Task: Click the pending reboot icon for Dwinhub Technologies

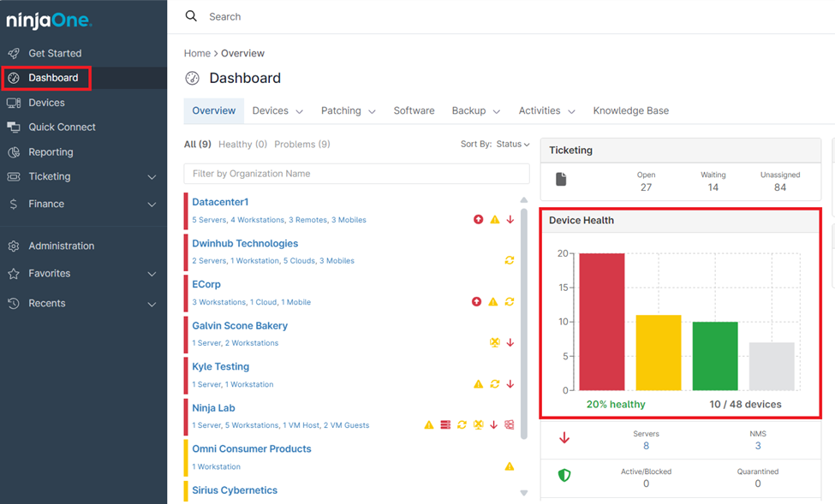Action: 510,260
